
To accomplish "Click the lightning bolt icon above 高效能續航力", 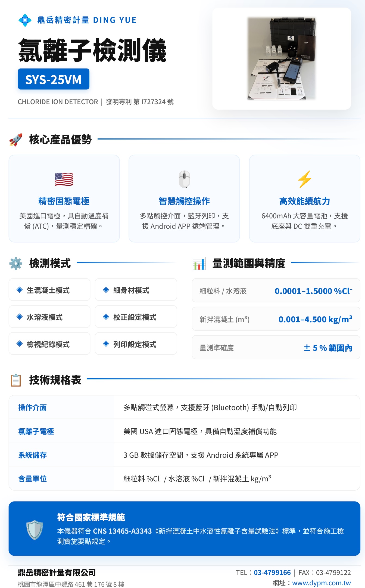I will (x=305, y=179).
